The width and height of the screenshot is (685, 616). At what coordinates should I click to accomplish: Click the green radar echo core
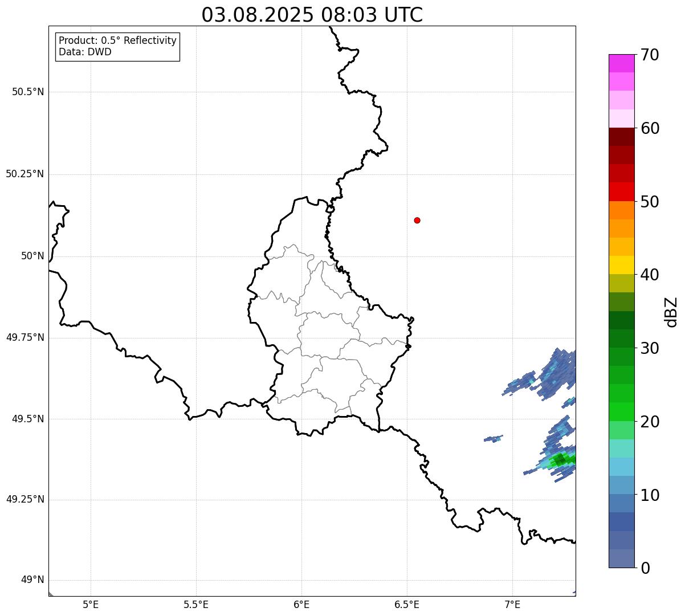pyautogui.click(x=561, y=459)
